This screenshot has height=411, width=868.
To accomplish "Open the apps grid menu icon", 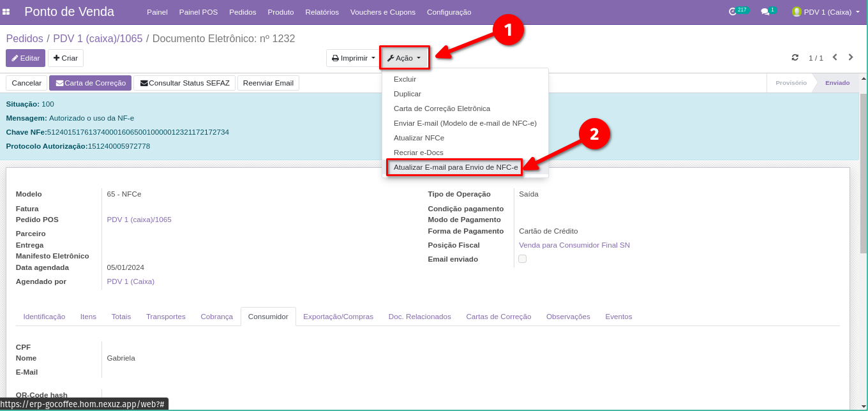I will 6,11.
